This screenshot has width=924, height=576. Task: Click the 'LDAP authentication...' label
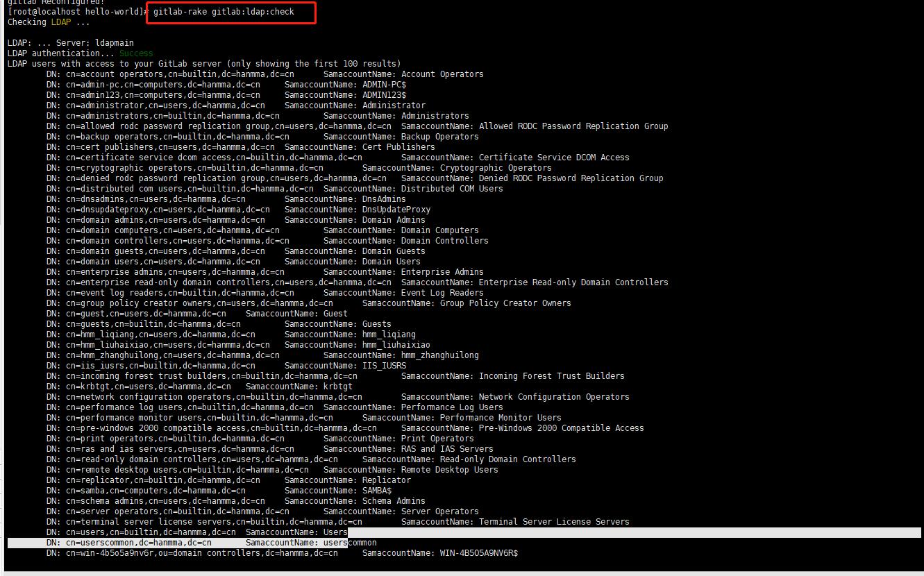click(x=60, y=53)
